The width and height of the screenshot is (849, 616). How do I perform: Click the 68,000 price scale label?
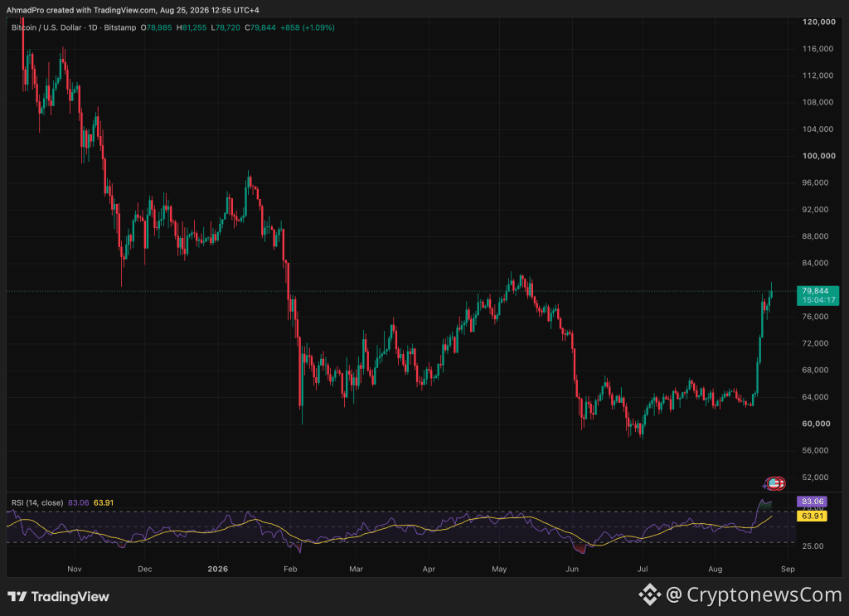(816, 371)
